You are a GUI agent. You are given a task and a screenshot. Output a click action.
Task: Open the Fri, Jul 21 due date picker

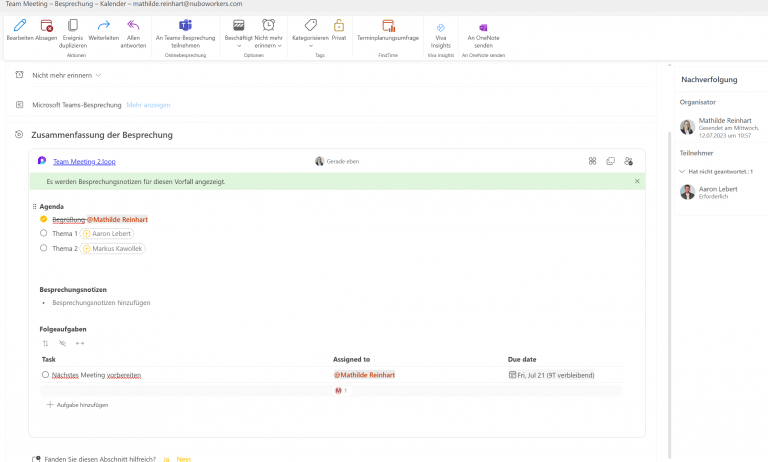coord(551,375)
